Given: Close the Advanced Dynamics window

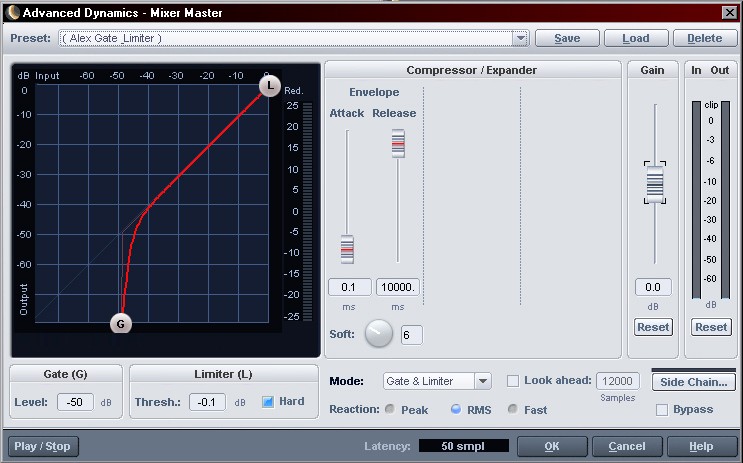Looking at the screenshot, I should coord(729,13).
